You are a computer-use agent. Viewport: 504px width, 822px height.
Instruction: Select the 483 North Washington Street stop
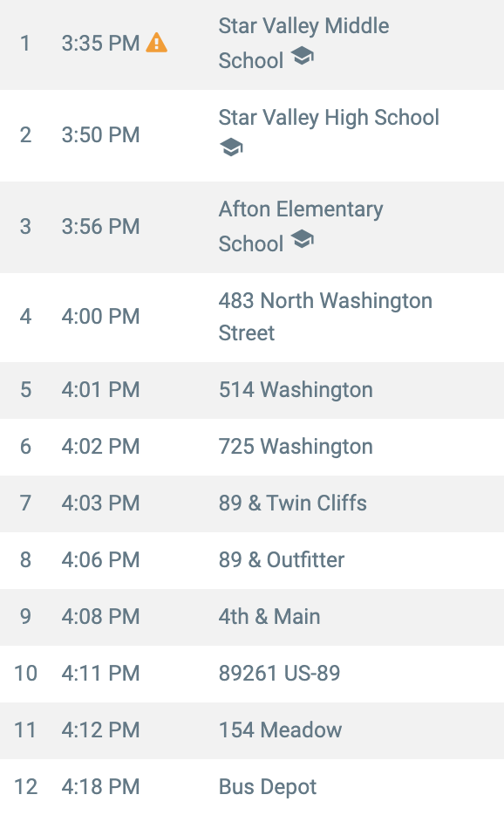point(325,317)
